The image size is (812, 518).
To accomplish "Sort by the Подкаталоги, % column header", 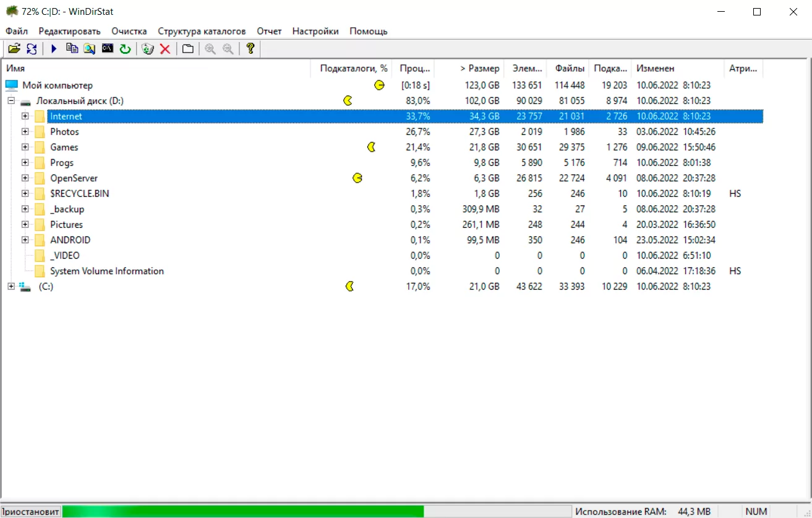I will click(351, 69).
